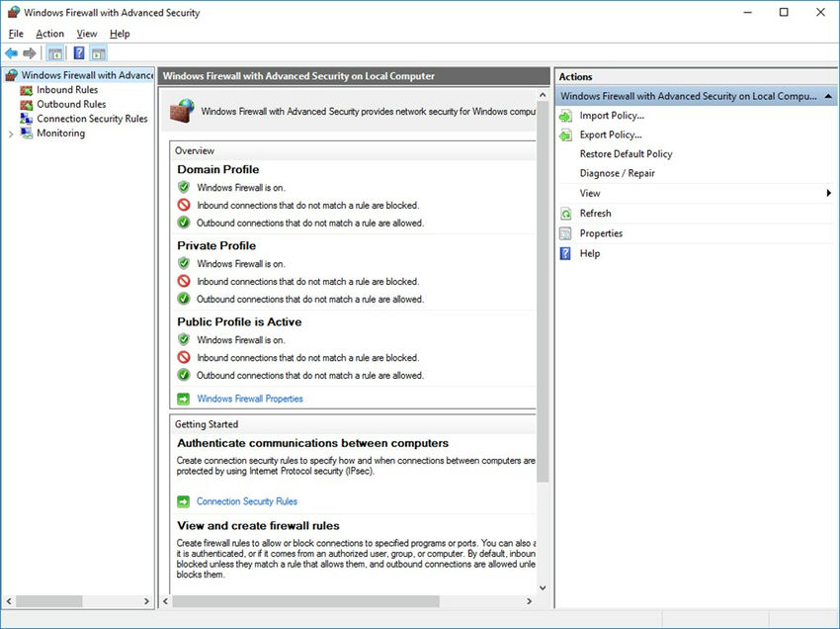Click the Refresh icon in the Actions pane
This screenshot has height=629, width=840.
565,213
